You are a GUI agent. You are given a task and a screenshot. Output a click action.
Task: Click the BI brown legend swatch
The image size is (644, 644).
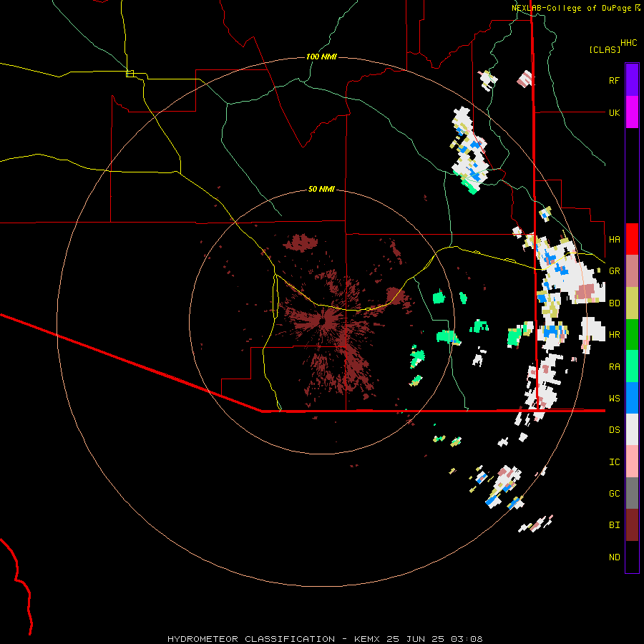pyautogui.click(x=632, y=525)
